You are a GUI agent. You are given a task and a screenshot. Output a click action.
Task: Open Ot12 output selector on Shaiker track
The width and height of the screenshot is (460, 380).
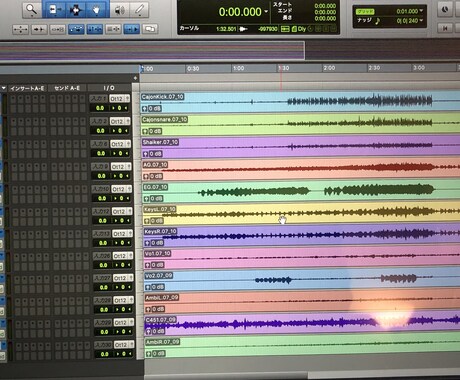pyautogui.click(x=121, y=144)
